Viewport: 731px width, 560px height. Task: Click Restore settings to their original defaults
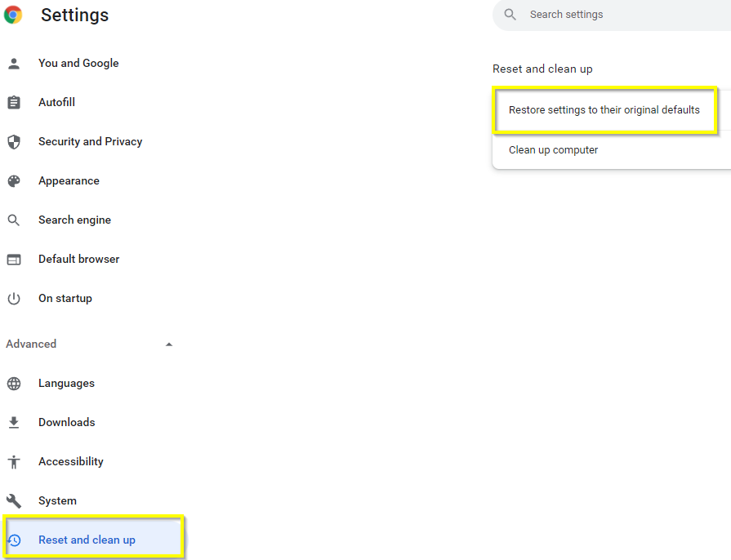(x=604, y=109)
